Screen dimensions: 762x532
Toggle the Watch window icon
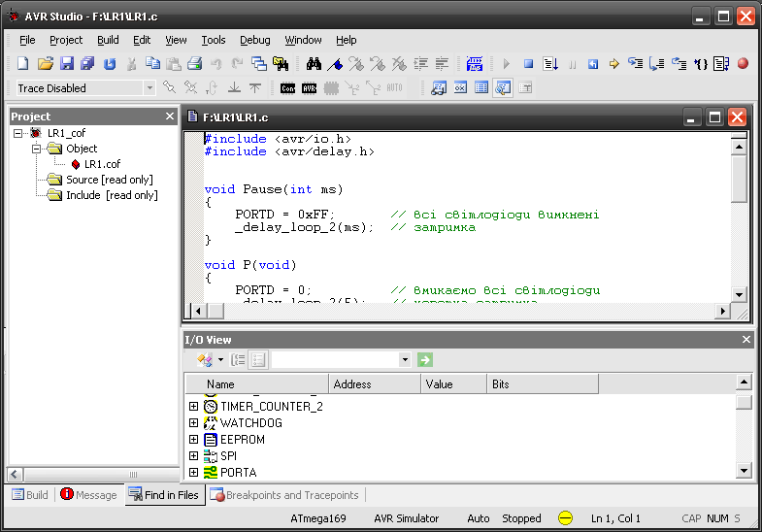(439, 88)
